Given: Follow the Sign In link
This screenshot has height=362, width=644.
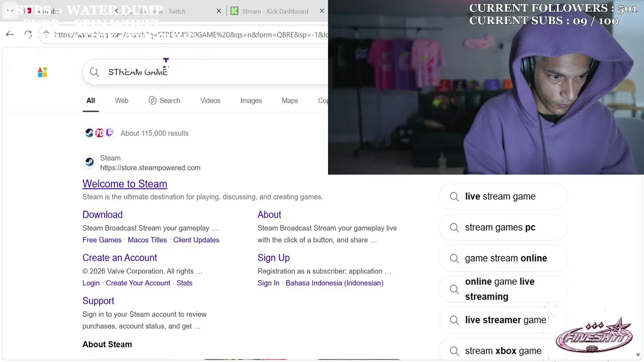Looking at the screenshot, I should [268, 283].
